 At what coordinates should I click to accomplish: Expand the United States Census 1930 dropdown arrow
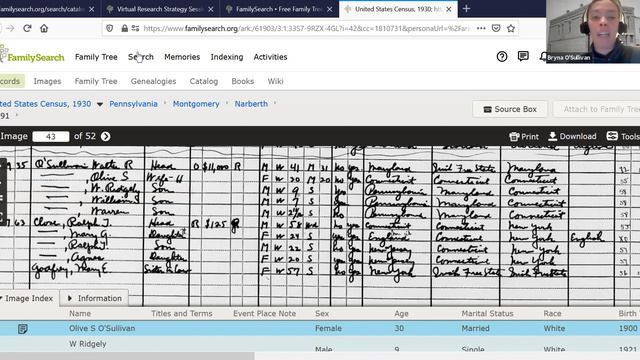tap(100, 104)
